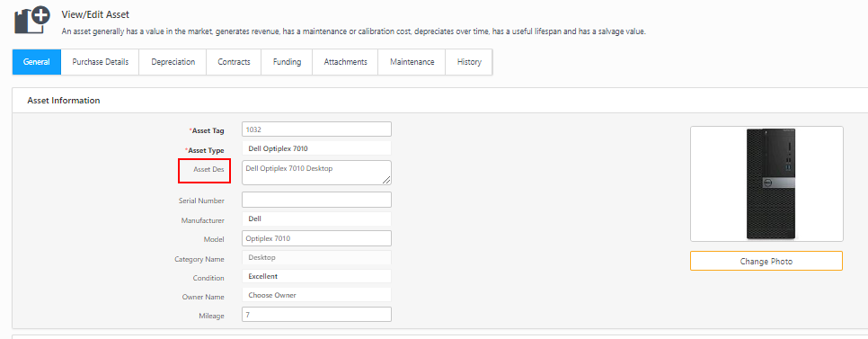Click the Mileage input field
Image resolution: width=868 pixels, height=339 pixels.
coord(316,314)
